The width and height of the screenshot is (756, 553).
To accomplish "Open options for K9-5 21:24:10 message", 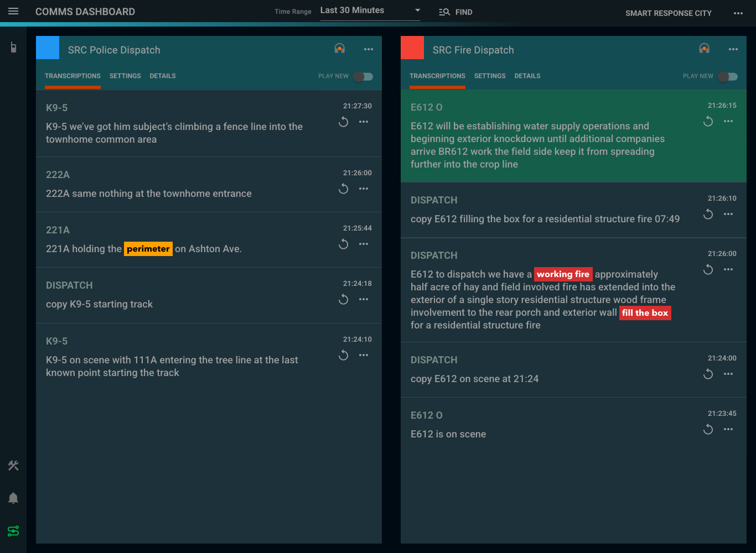I will [364, 355].
